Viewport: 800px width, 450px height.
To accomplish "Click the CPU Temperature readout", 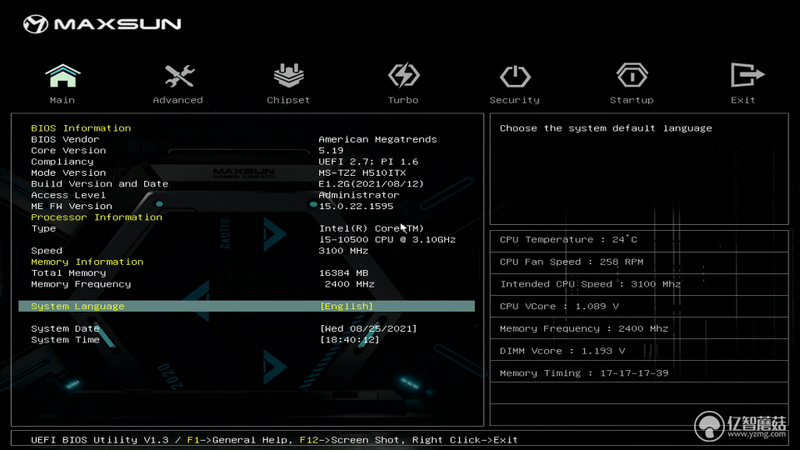I will [568, 240].
